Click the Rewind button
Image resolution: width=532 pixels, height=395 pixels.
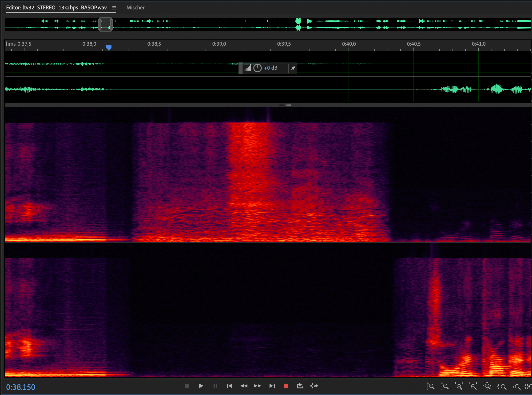coord(244,386)
